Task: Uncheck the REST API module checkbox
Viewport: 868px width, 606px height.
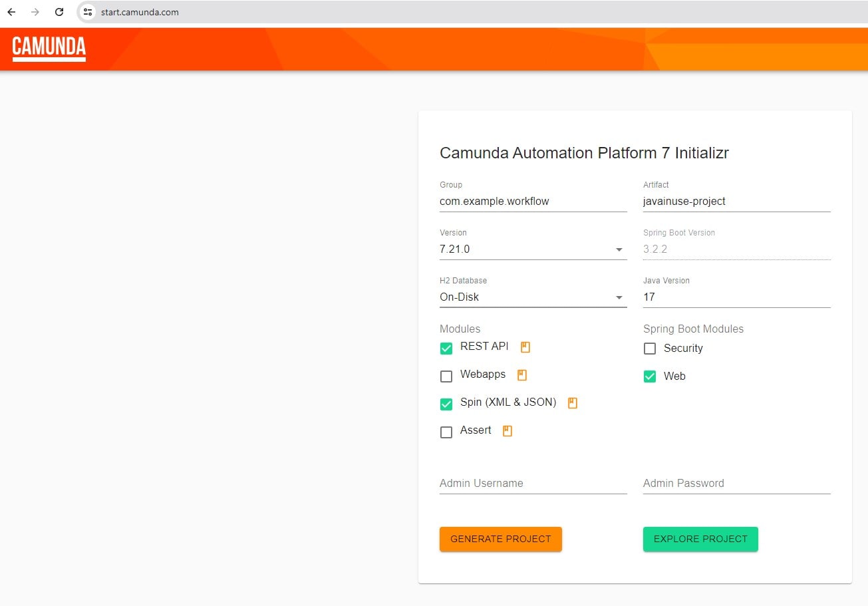Action: [x=446, y=348]
